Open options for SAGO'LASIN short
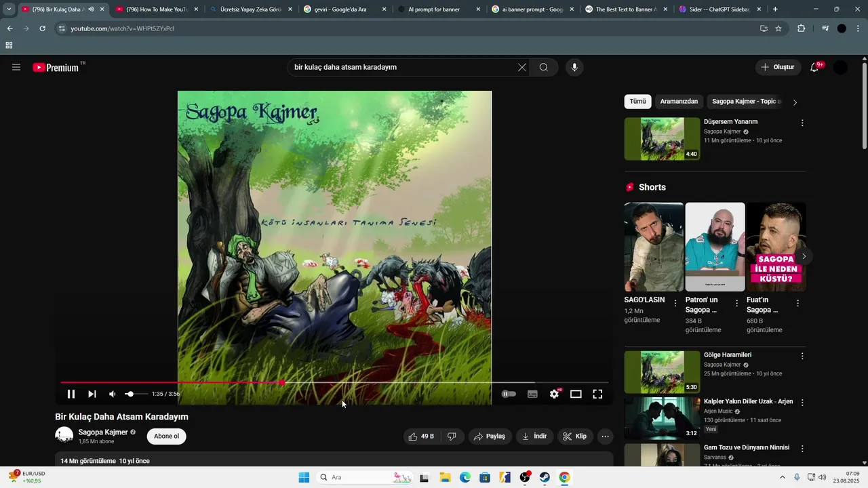 pyautogui.click(x=675, y=303)
